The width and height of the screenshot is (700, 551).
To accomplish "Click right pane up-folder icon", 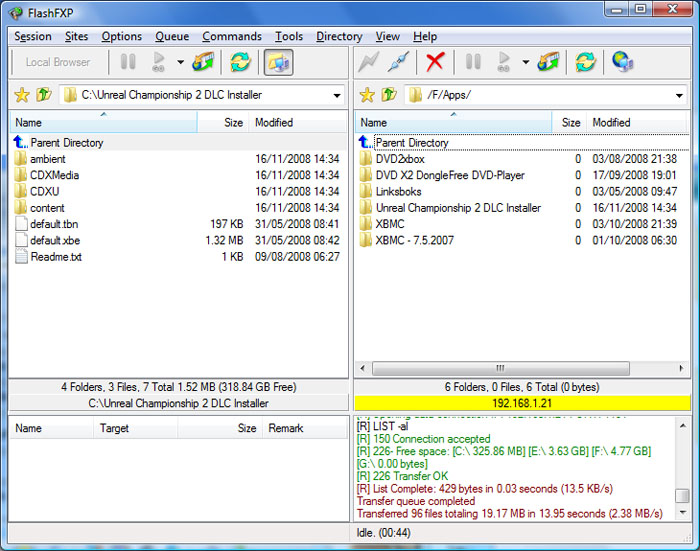I will click(x=389, y=95).
